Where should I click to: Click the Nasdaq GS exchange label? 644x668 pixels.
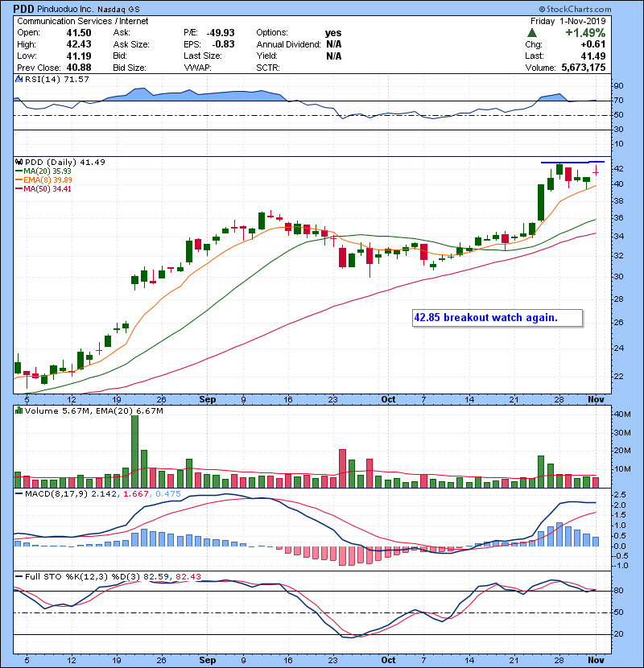click(118, 10)
